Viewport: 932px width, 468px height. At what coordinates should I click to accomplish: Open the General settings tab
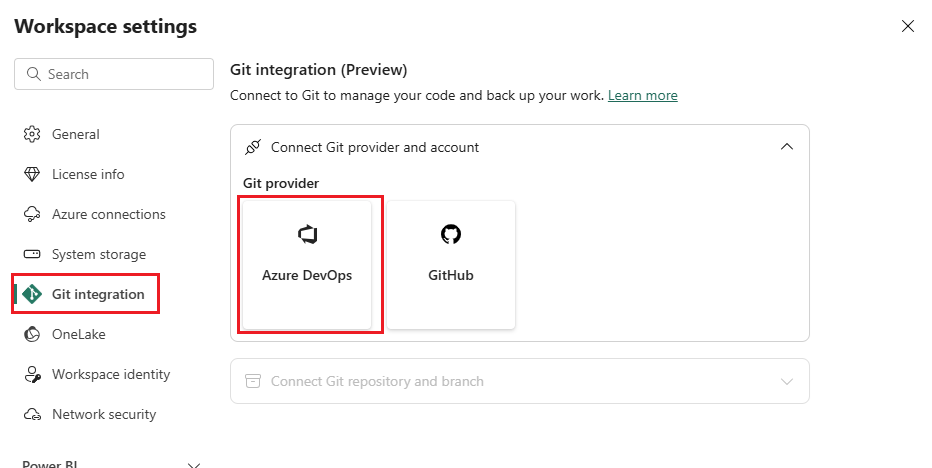76,134
